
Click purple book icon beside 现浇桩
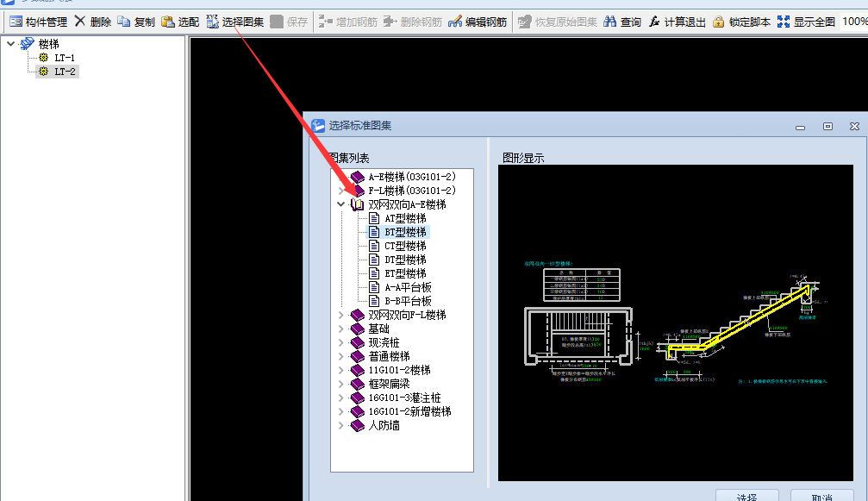pos(358,342)
